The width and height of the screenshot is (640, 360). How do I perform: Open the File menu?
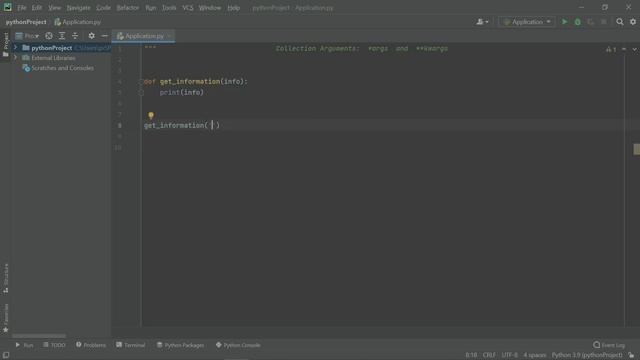coord(22,8)
